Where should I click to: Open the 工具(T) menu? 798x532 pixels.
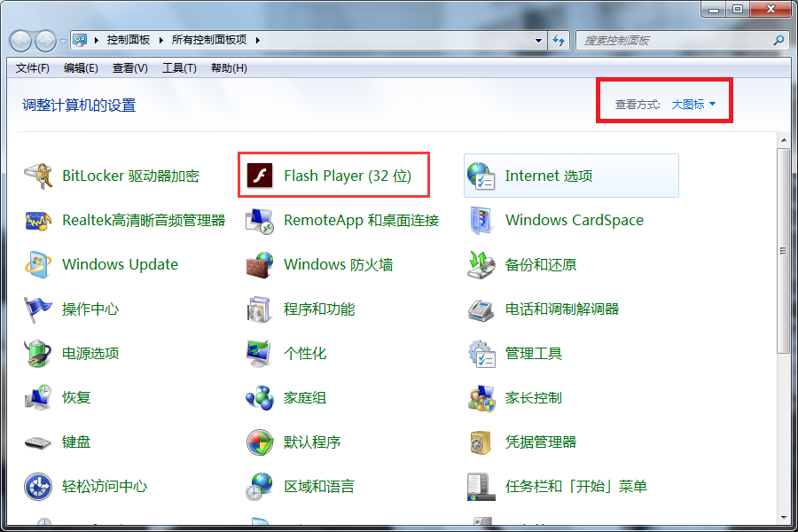pos(178,68)
